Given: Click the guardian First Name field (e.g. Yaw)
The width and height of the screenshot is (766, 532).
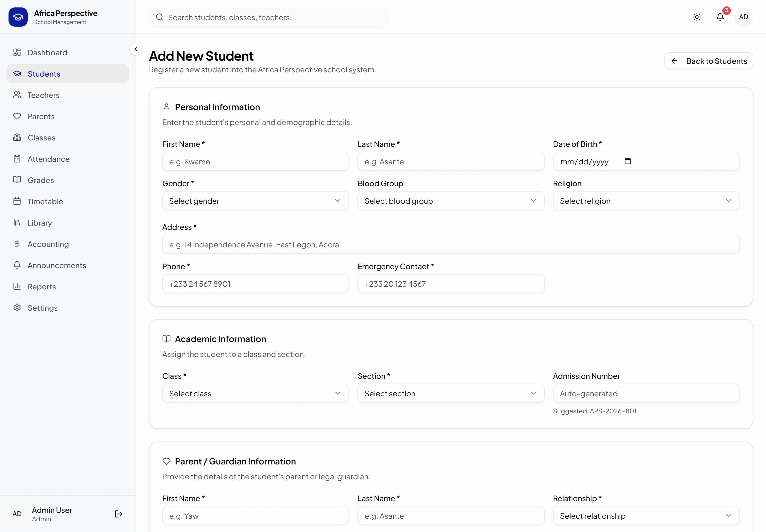Looking at the screenshot, I should click(255, 516).
